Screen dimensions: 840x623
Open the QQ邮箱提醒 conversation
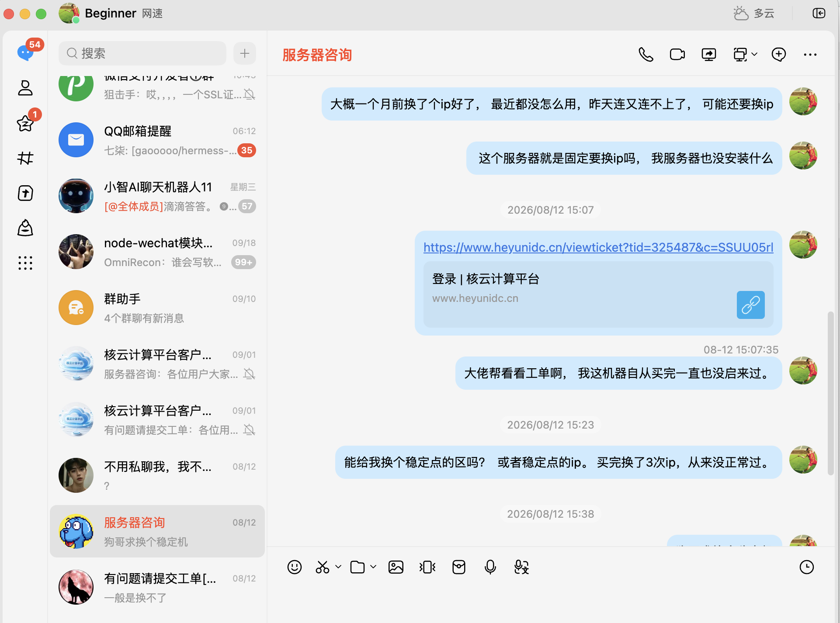click(x=157, y=140)
